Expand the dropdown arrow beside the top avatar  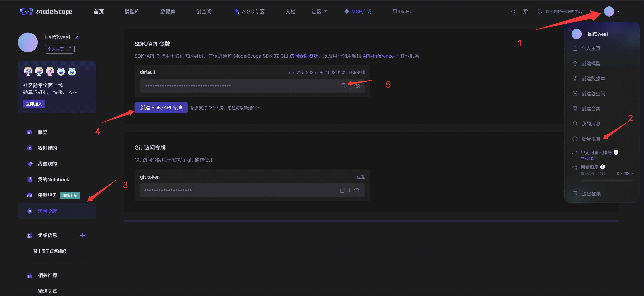[x=618, y=11]
